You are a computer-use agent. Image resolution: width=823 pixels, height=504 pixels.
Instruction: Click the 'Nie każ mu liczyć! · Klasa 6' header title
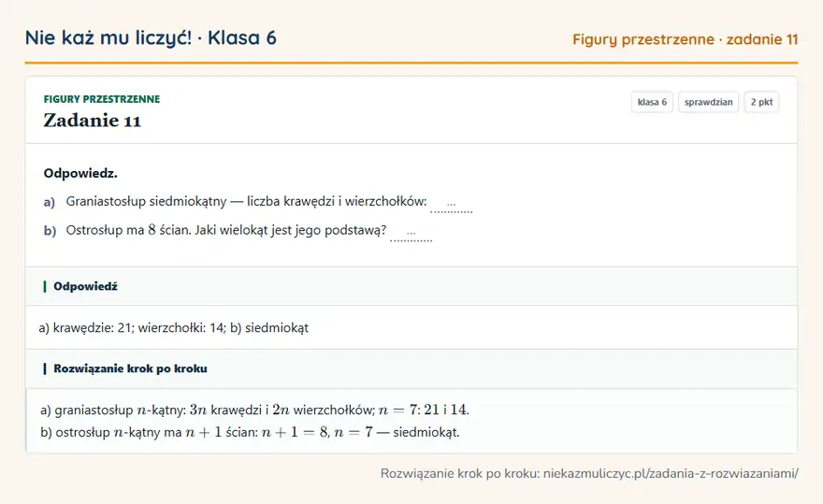(x=151, y=38)
